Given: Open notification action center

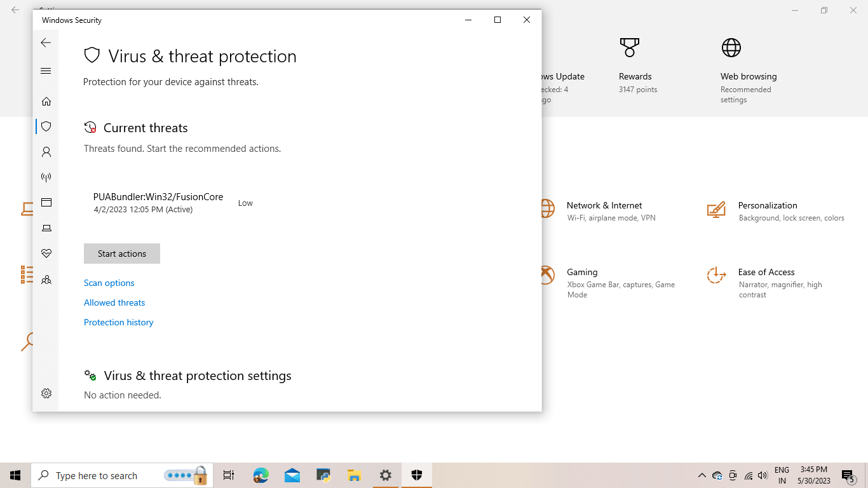Looking at the screenshot, I should [848, 475].
